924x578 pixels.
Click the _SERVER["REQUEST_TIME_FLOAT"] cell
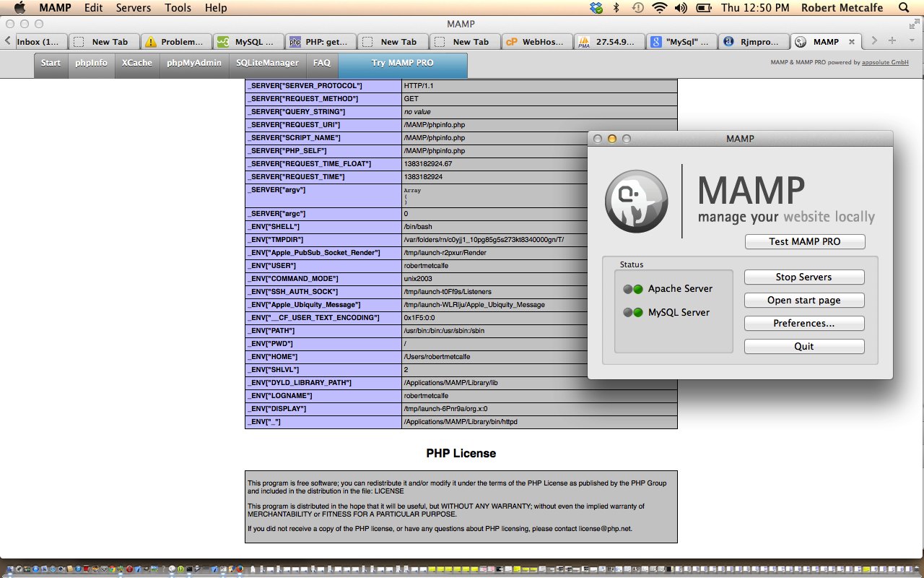323,164
